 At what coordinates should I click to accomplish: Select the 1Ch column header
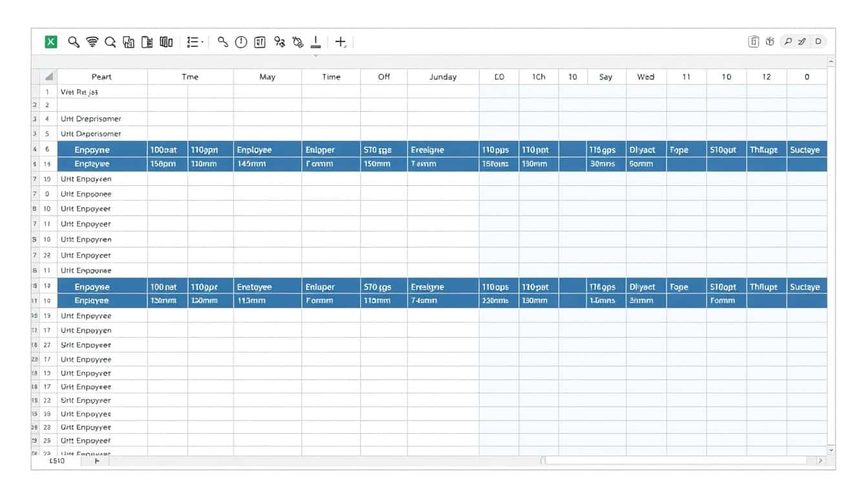pos(539,76)
